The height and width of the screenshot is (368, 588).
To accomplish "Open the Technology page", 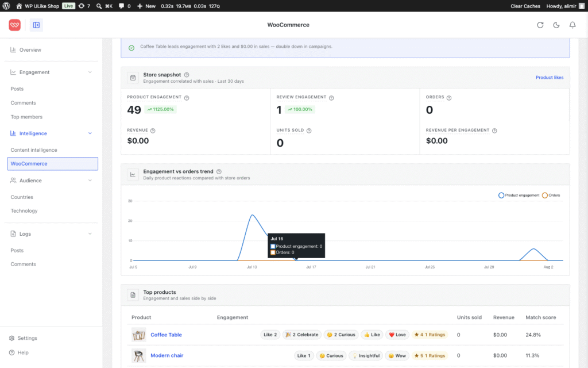I will tap(24, 211).
